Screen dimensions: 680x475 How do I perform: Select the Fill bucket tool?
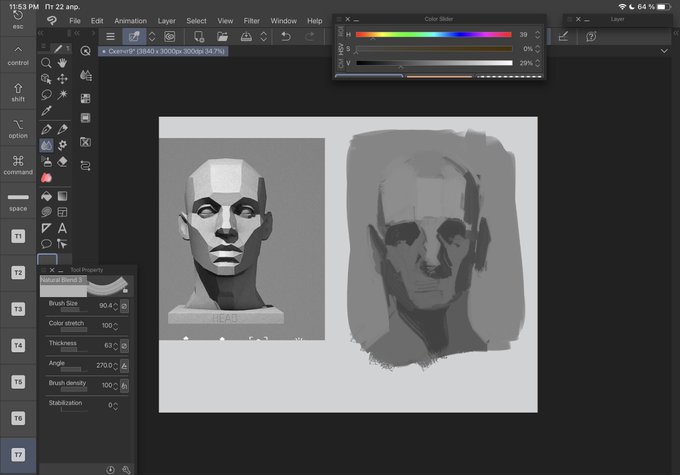tap(46, 196)
